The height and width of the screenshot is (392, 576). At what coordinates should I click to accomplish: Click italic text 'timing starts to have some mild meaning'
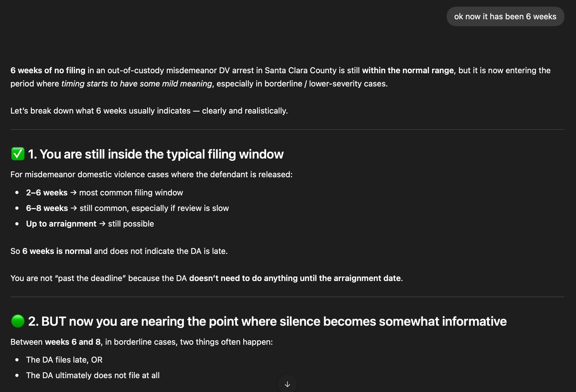coord(137,84)
